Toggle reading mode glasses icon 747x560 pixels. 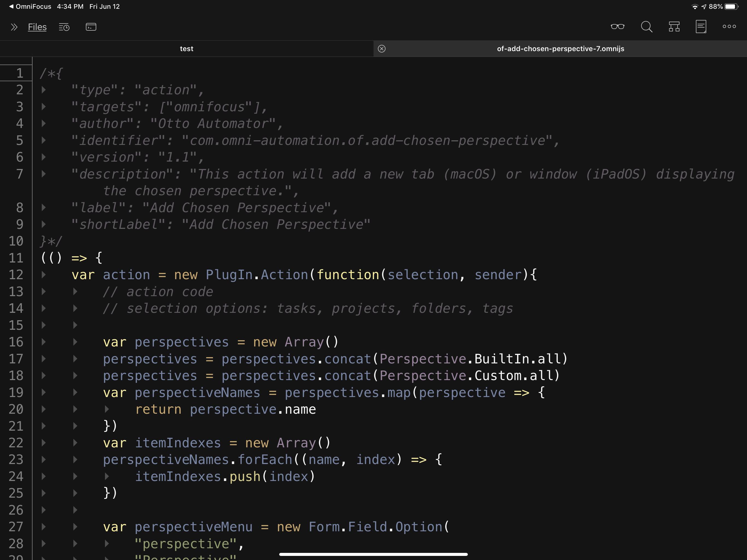[x=617, y=26]
